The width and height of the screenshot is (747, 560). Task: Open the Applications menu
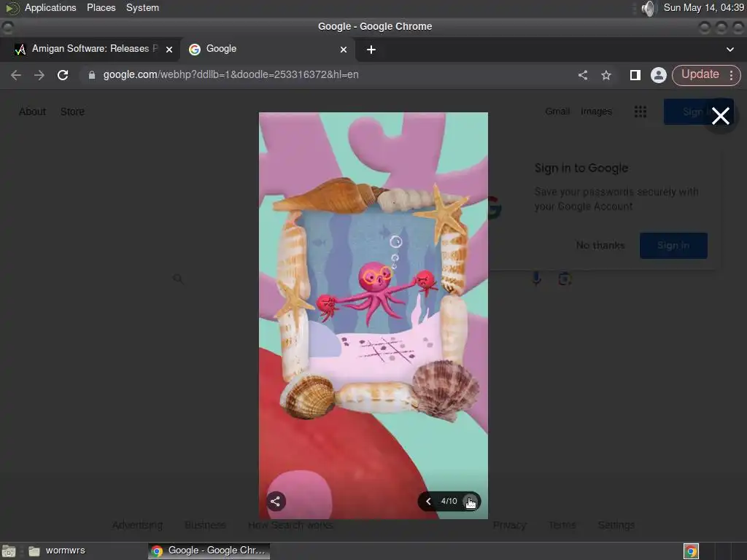point(50,7)
